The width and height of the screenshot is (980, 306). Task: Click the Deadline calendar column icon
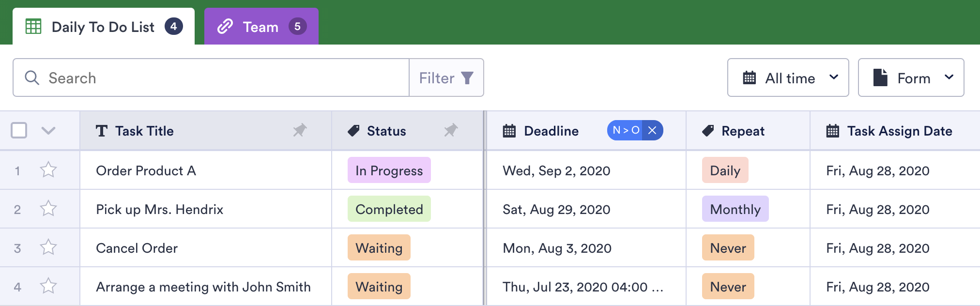(509, 131)
